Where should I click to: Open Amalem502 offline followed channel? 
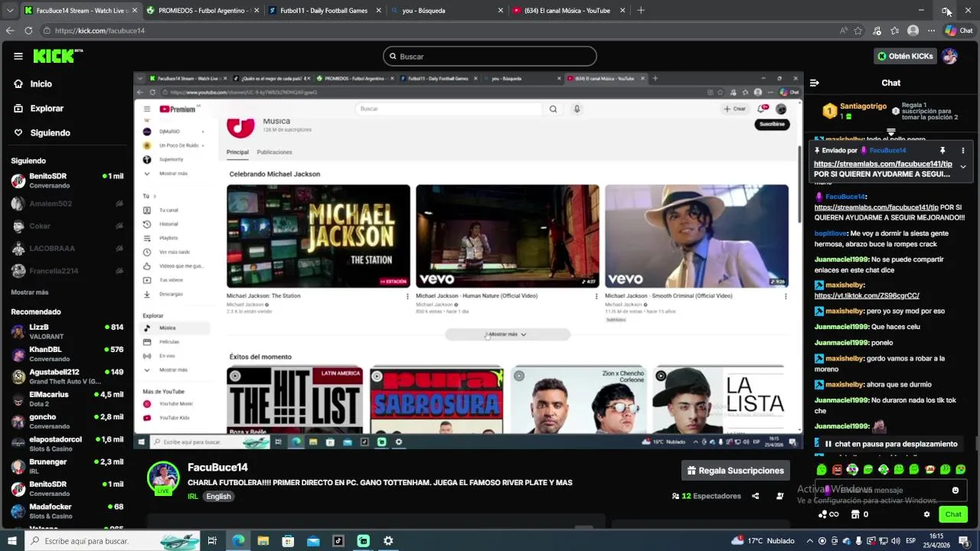point(67,204)
